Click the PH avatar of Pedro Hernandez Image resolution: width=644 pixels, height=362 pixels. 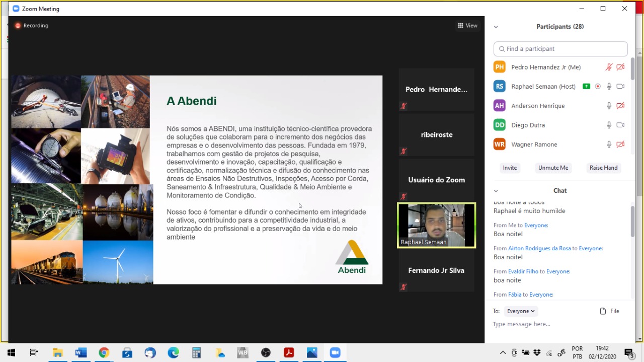(499, 67)
